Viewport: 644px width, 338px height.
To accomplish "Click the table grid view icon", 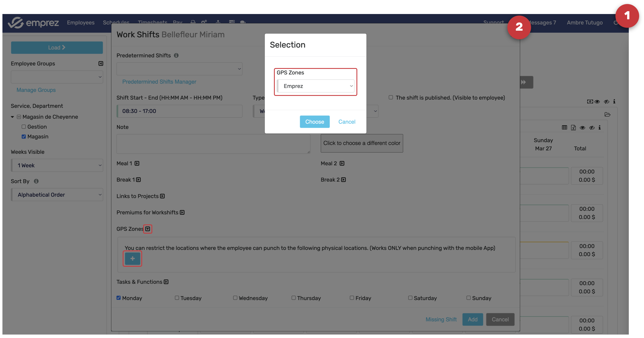I will pos(564,128).
